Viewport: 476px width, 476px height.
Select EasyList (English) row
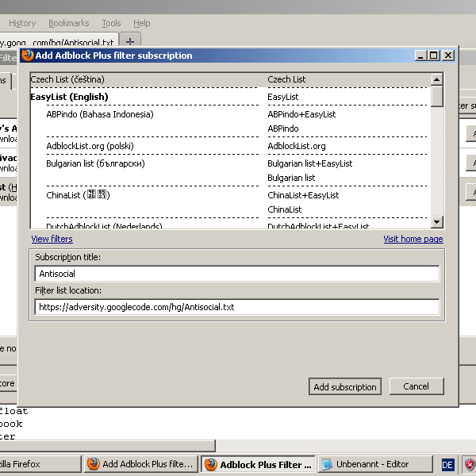click(x=231, y=97)
